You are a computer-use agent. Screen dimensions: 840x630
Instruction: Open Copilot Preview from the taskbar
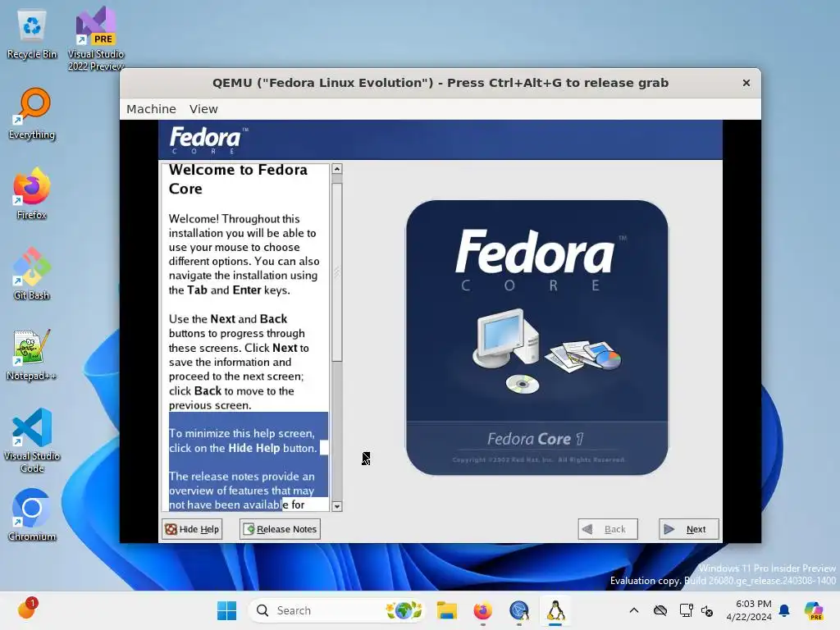(x=814, y=610)
